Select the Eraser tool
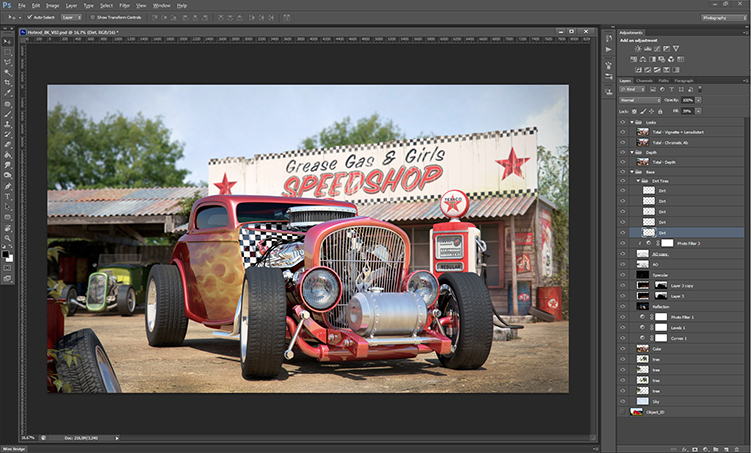This screenshot has width=751, height=453. point(7,144)
